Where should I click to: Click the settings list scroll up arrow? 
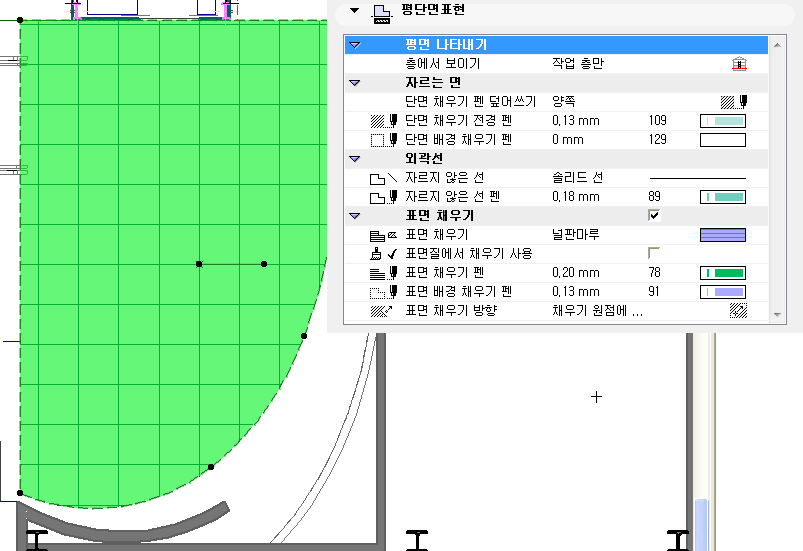click(777, 45)
